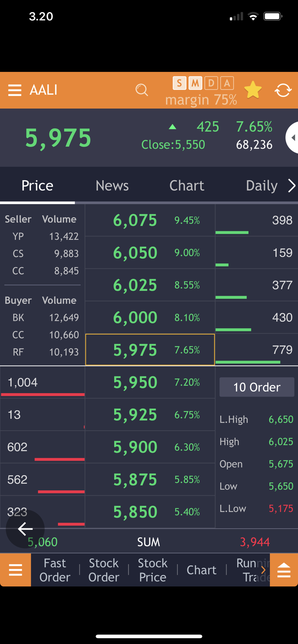Select the 5,900 bid price row
Image resolution: width=298 pixels, height=644 pixels.
150,447
